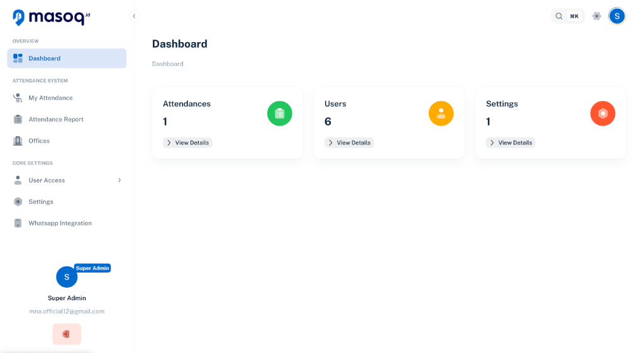The width and height of the screenshot is (644, 353).
Task: Click the sidebar Settings hexagon icon
Action: point(18,202)
